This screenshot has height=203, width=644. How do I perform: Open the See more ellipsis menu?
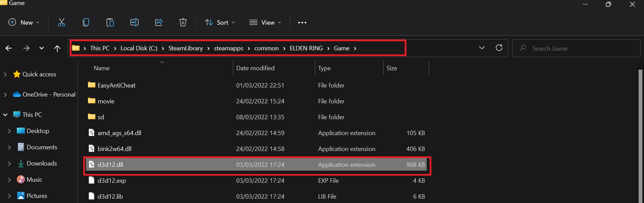(x=302, y=23)
